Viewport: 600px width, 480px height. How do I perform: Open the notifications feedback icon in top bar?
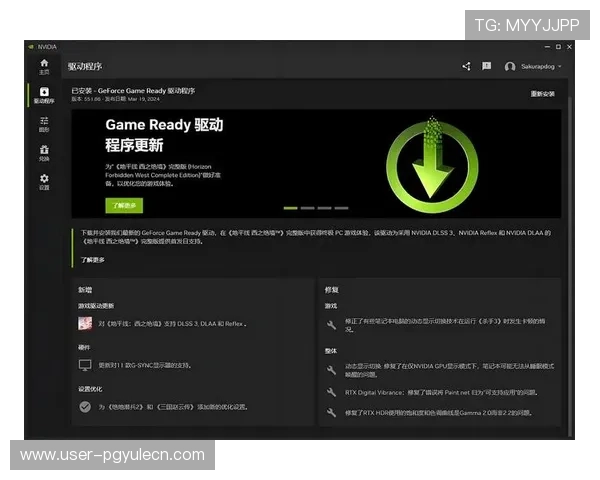pos(486,66)
